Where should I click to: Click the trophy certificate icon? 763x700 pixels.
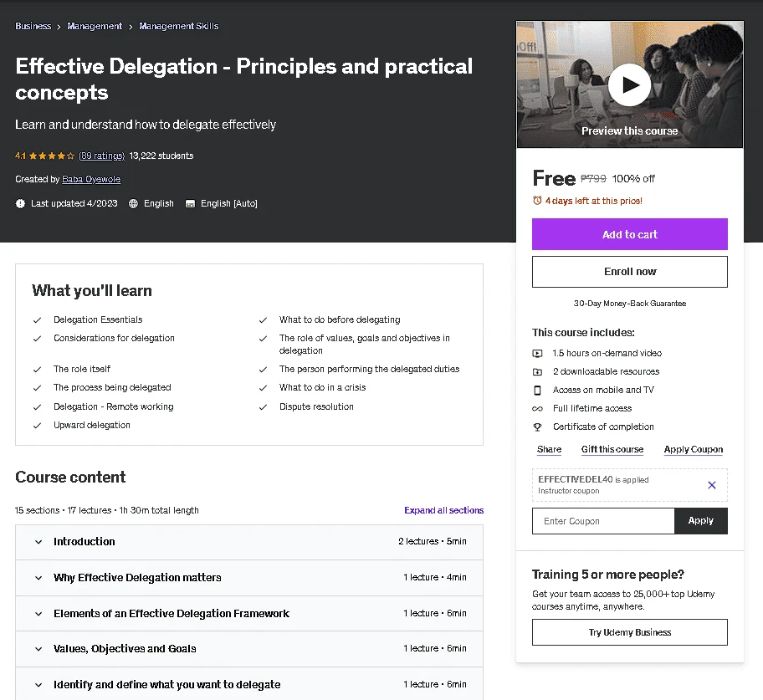coord(537,427)
